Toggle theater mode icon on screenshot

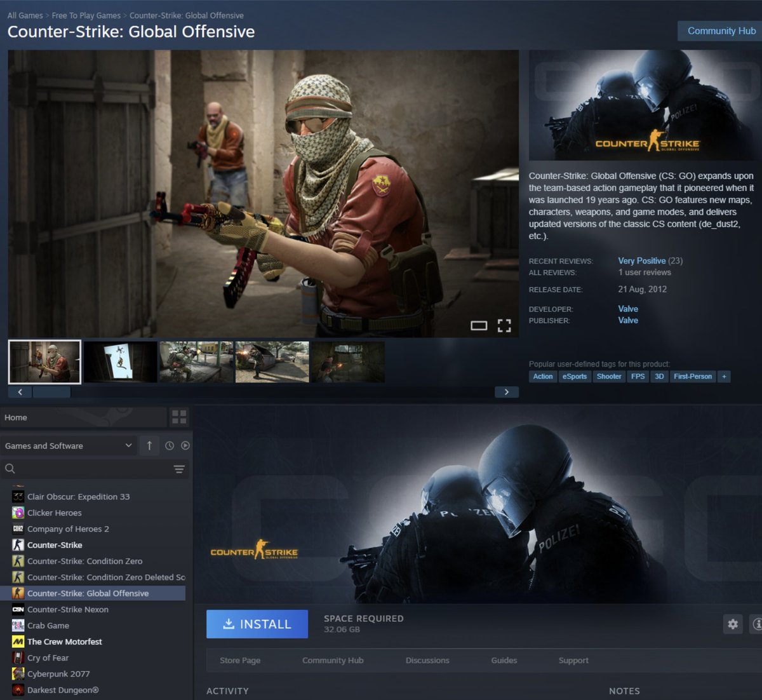479,326
